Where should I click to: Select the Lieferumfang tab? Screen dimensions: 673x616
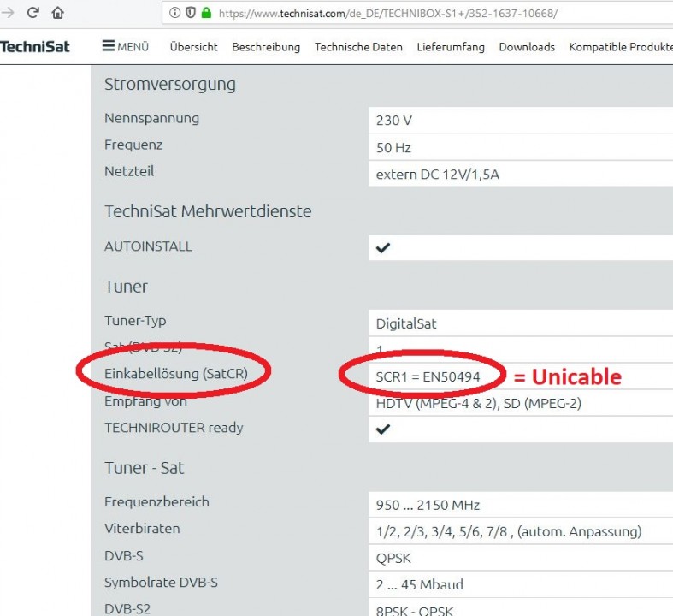[x=451, y=47]
